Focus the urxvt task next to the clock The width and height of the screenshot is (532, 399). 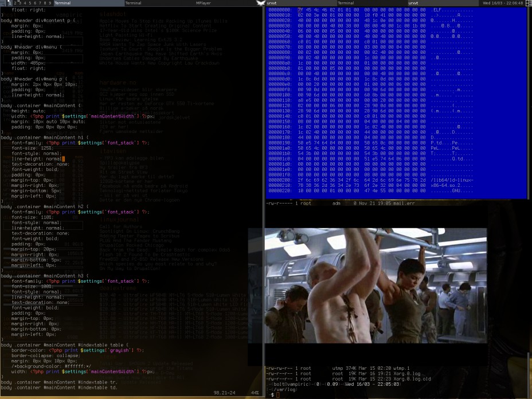pyautogui.click(x=443, y=3)
